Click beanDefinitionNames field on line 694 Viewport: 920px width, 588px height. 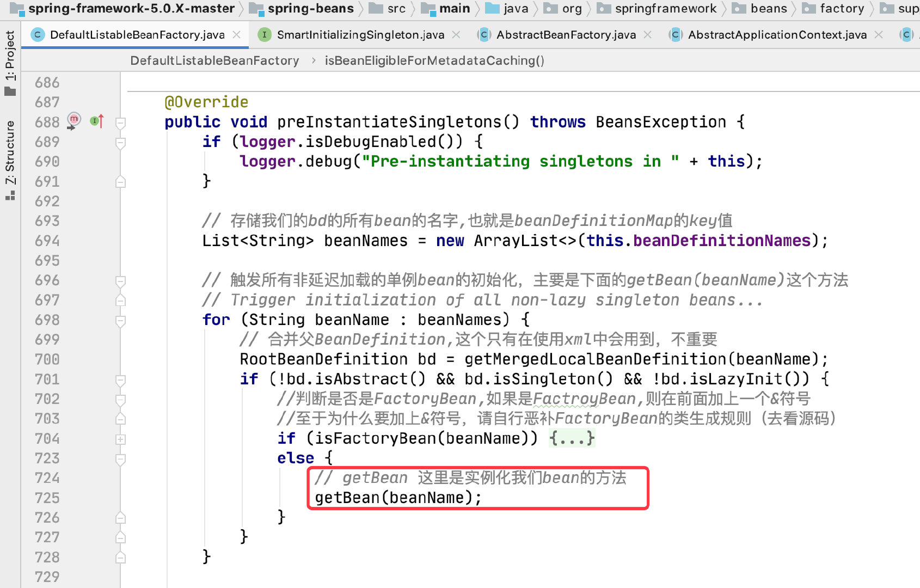pyautogui.click(x=722, y=241)
